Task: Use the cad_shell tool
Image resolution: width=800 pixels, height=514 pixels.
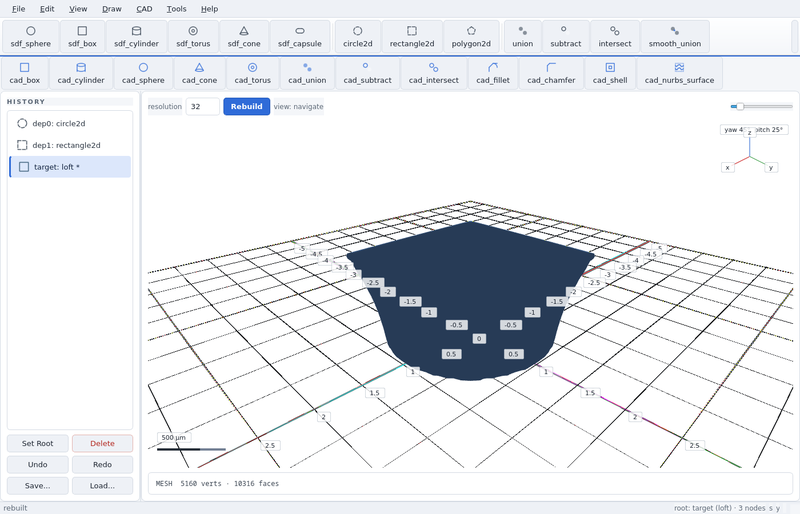Action: [x=610, y=74]
